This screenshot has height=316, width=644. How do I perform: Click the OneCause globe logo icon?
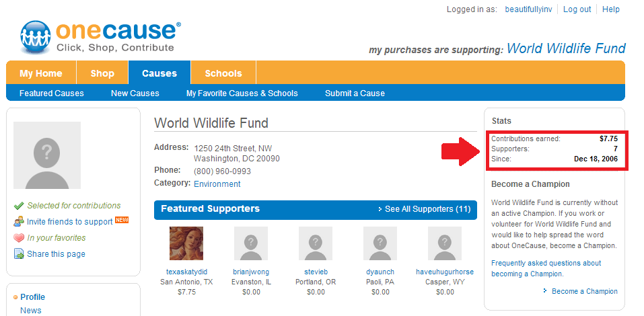(x=35, y=38)
